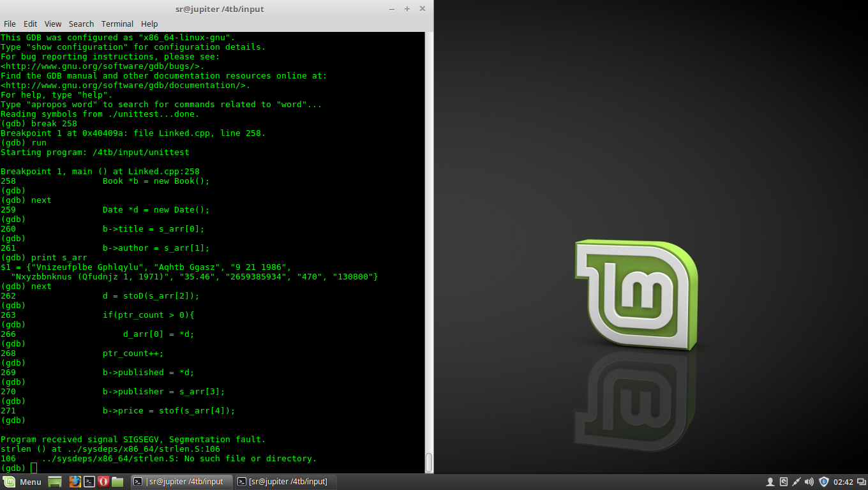Click 'd = stoD(s_arr[2]);' line
This screenshot has width=868, height=490.
click(x=151, y=296)
